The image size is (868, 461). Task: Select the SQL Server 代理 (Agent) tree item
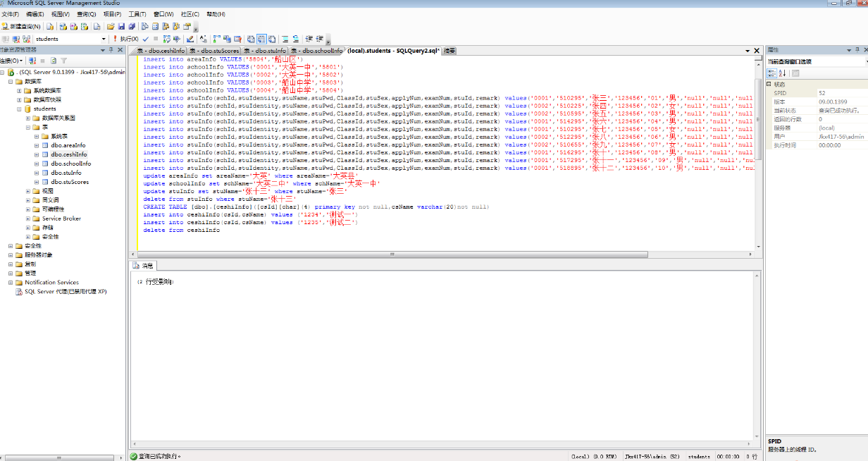click(x=66, y=291)
